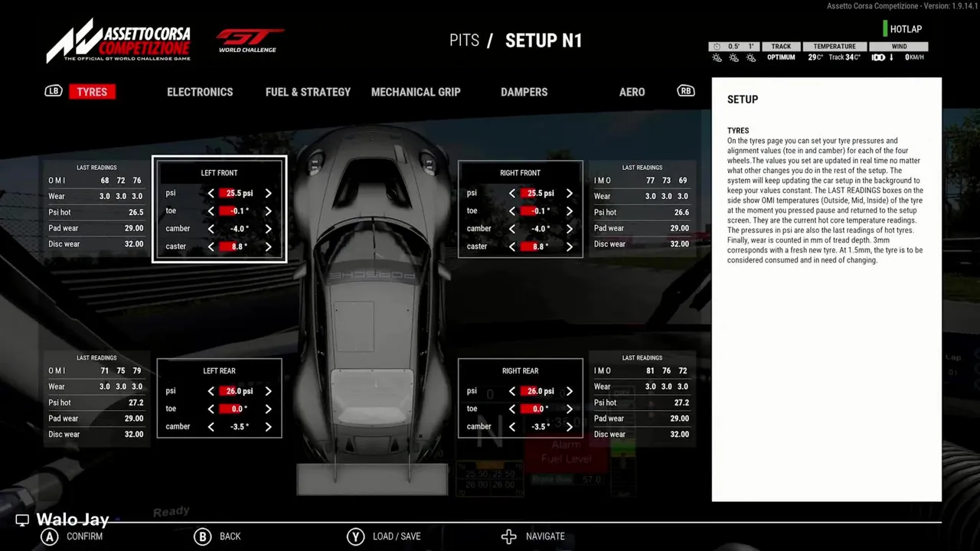Select Right Rear psi value 26.0 psi
This screenshot has width=980, height=551.
tap(540, 391)
